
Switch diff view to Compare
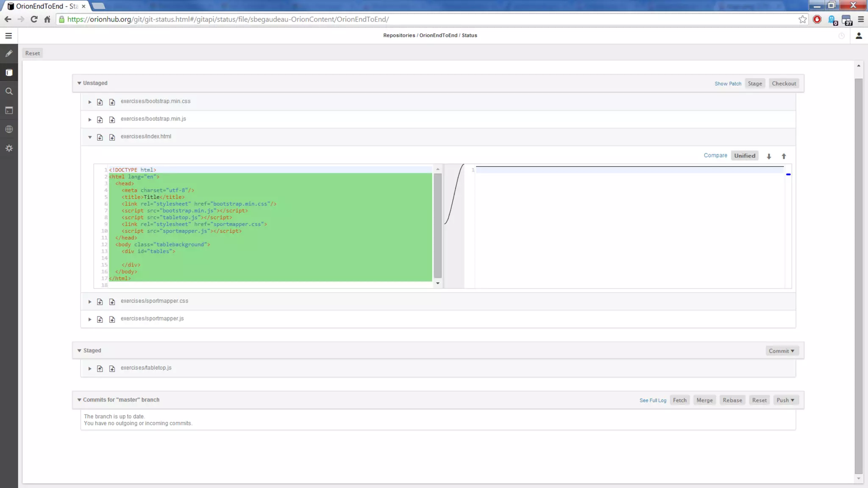click(715, 155)
